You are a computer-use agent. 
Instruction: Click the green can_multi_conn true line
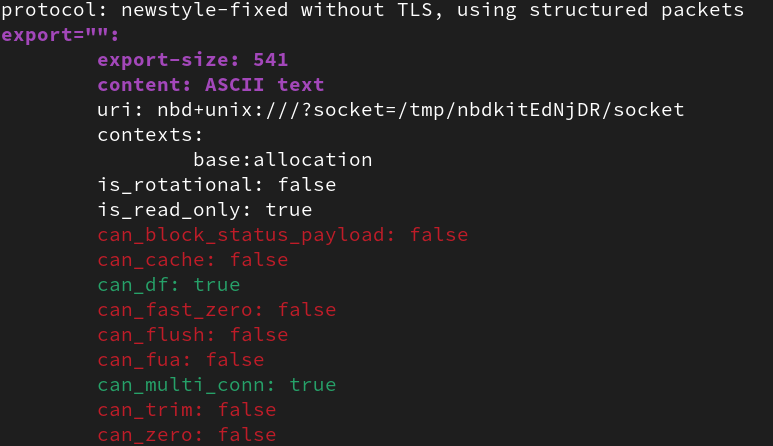(216, 385)
